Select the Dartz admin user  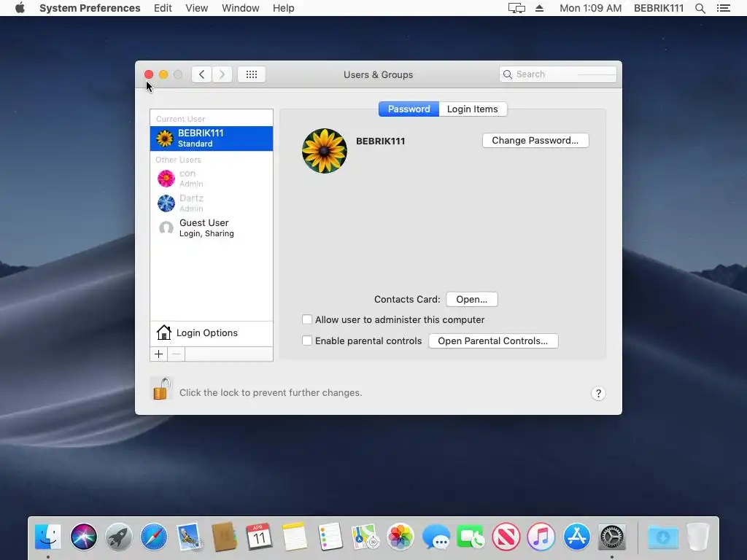(x=212, y=203)
